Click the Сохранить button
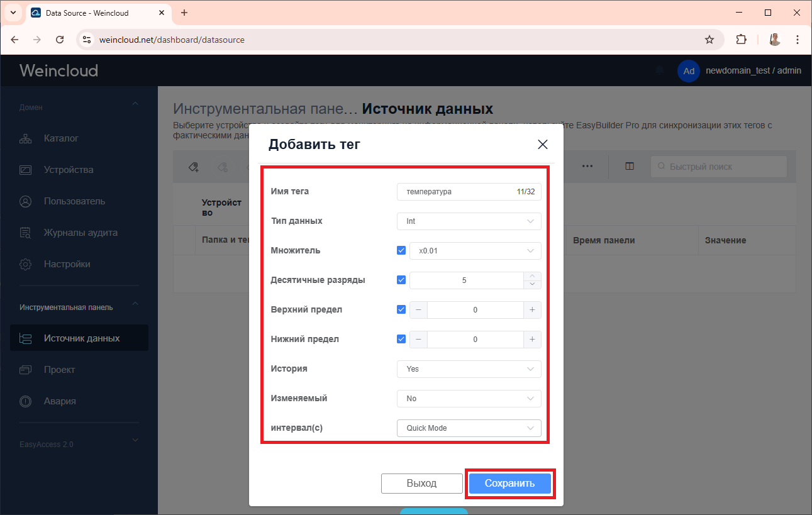Screen dimensions: 812x515 509,484
